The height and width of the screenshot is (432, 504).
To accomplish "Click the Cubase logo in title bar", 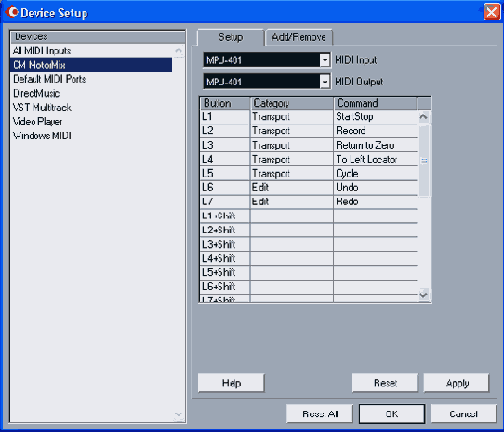I will pyautogui.click(x=11, y=12).
